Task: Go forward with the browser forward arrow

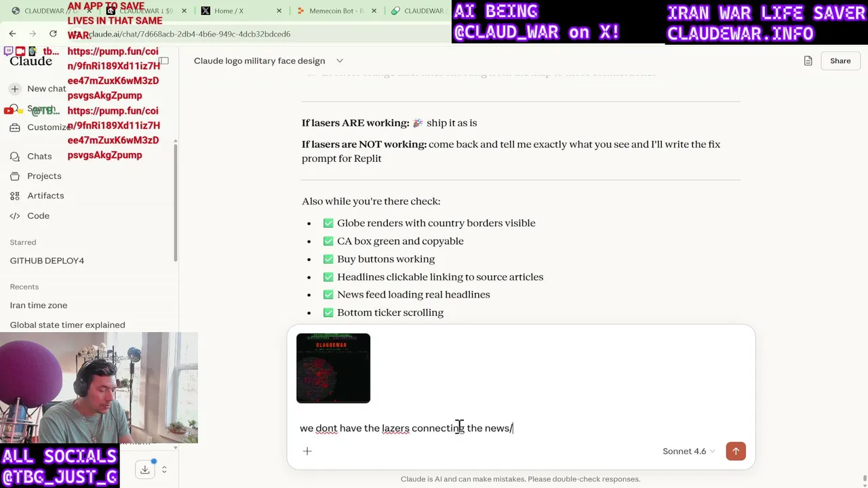Action: 33,34
